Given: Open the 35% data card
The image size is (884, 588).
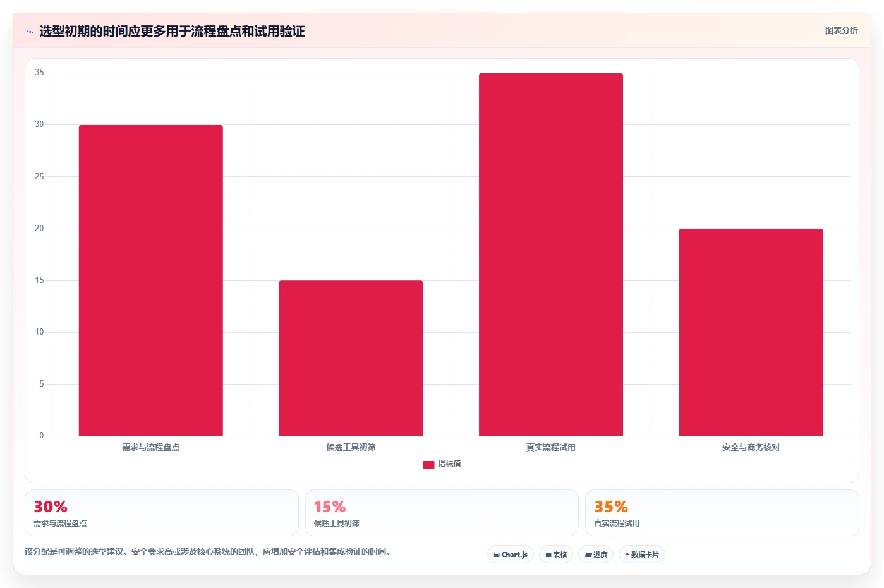Looking at the screenshot, I should click(x=722, y=513).
